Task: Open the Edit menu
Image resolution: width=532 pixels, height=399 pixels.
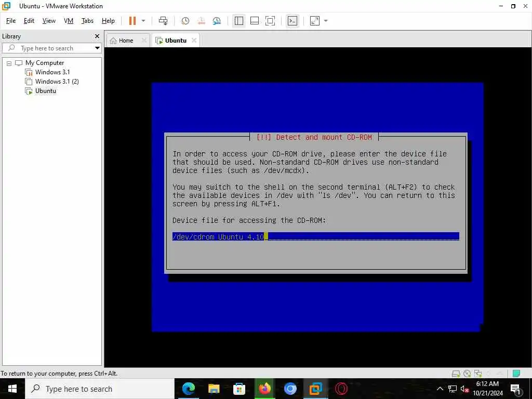Action: coord(29,21)
